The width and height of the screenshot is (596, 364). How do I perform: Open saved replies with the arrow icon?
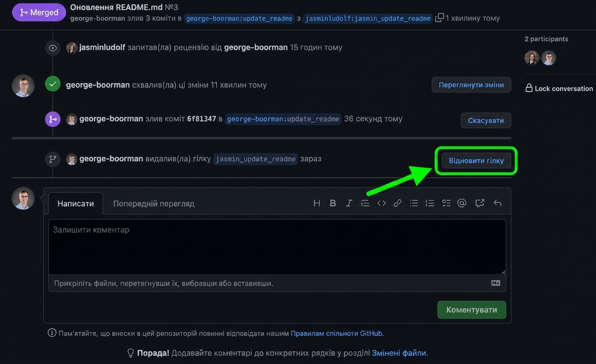point(498,203)
